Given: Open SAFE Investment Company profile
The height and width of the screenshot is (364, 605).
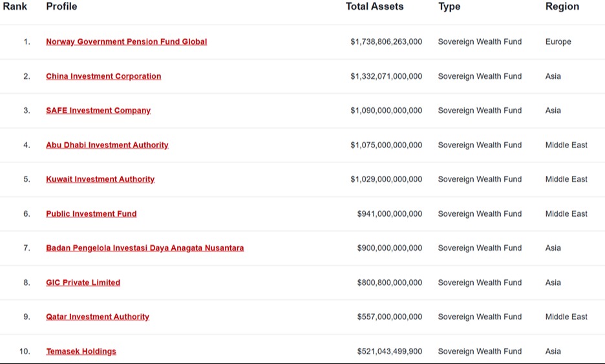Looking at the screenshot, I should (98, 111).
